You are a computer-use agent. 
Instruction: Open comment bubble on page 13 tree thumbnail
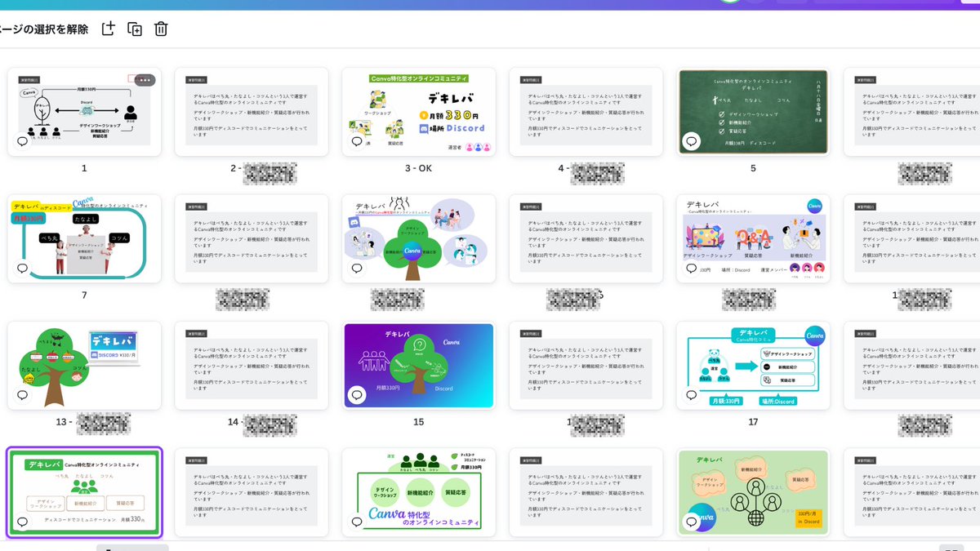coord(23,395)
